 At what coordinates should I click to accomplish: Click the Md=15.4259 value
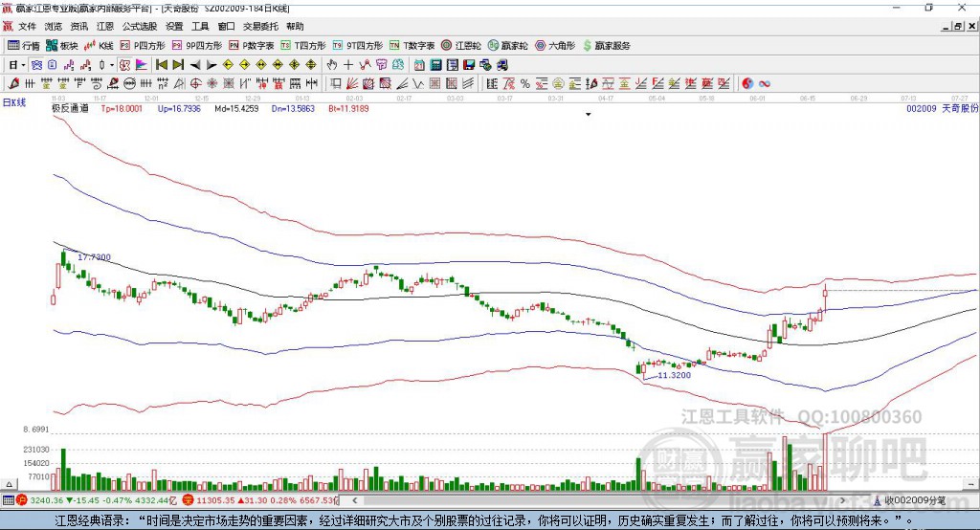pos(236,109)
